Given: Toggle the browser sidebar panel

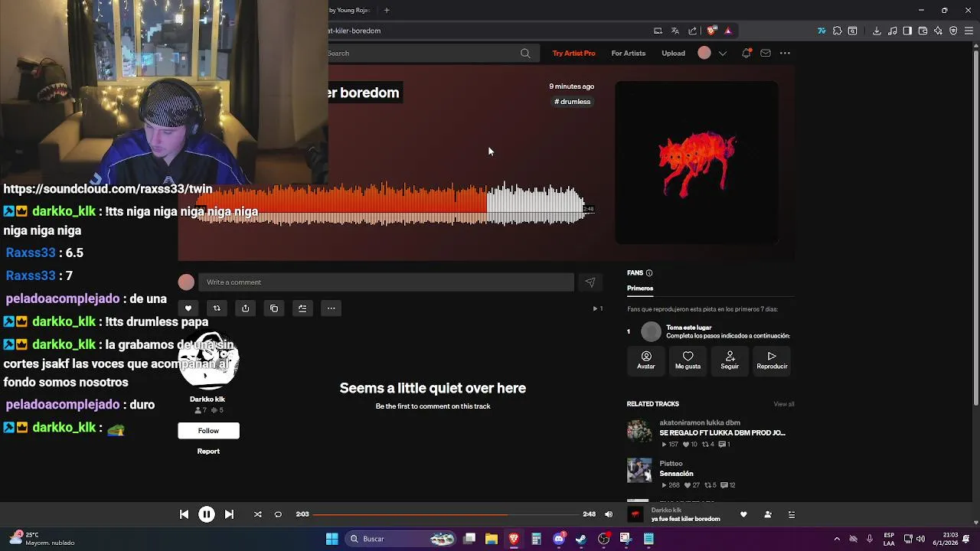Looking at the screenshot, I should (x=907, y=31).
